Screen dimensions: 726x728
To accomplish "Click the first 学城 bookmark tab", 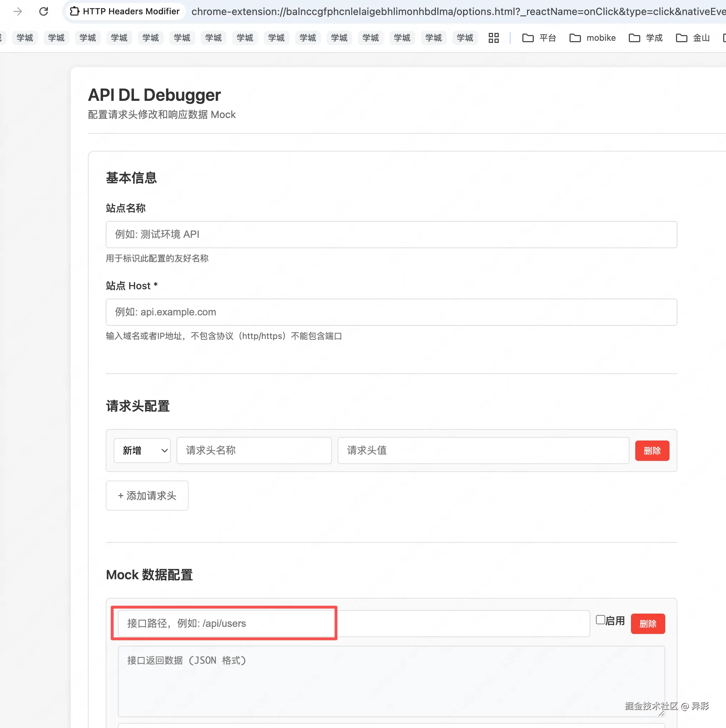I will pos(25,38).
